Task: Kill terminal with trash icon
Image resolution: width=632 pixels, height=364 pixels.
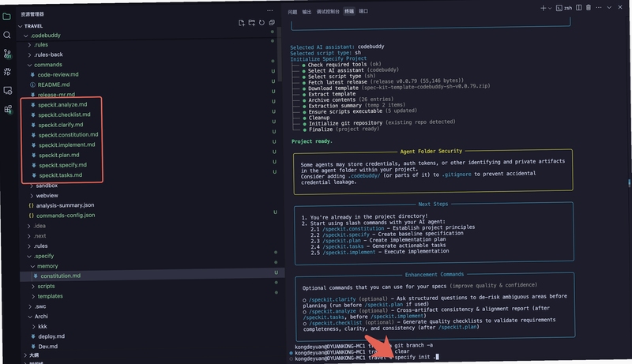Action: click(x=589, y=8)
